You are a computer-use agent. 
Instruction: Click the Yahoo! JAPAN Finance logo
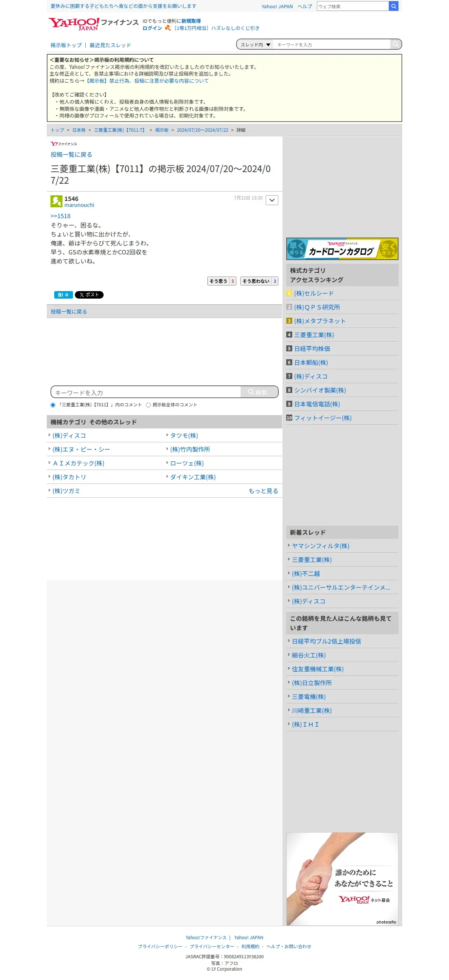coord(93,24)
